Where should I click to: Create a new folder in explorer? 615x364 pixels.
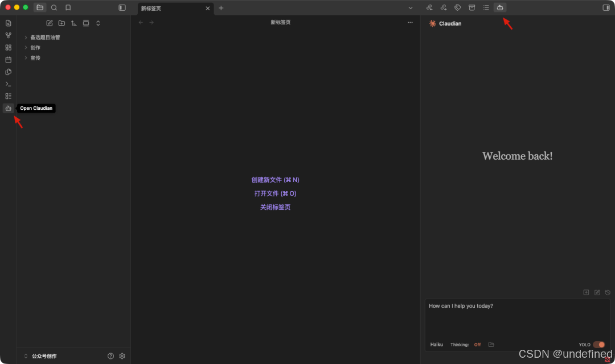coord(61,23)
